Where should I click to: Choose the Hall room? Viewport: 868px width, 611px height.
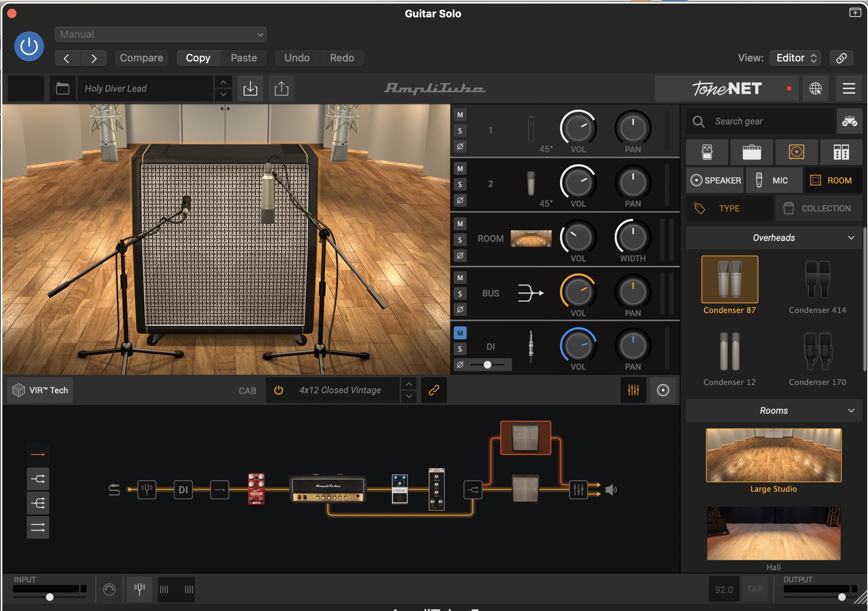pos(773,533)
